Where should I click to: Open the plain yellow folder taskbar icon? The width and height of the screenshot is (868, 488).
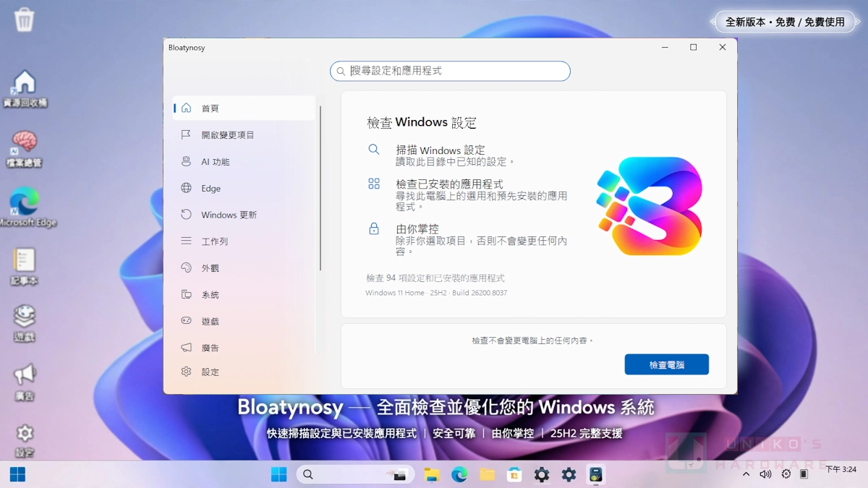(x=487, y=474)
